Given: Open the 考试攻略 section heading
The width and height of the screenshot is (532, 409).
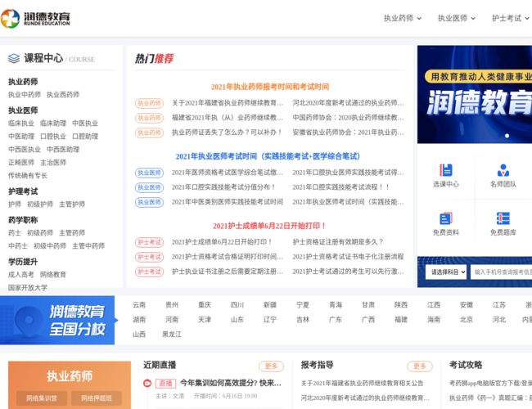Looking at the screenshot, I should (x=466, y=365).
